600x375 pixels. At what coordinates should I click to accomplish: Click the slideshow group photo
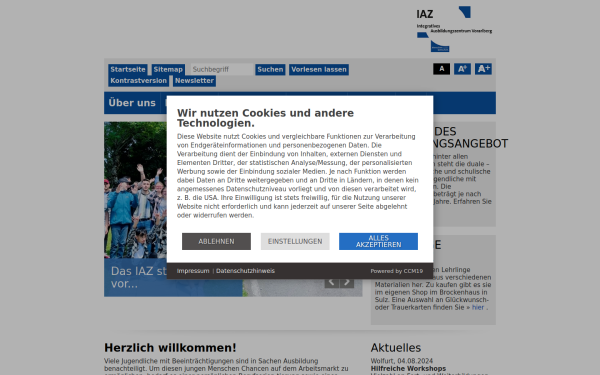[x=135, y=190]
